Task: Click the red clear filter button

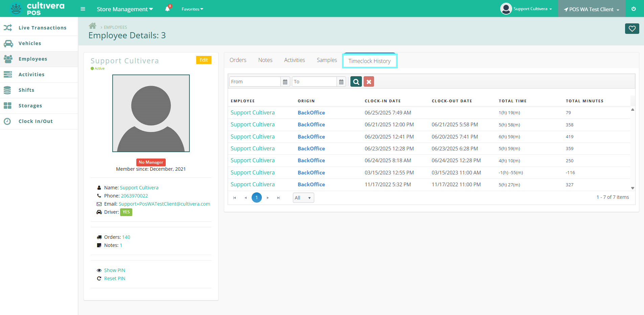Action: pyautogui.click(x=369, y=82)
